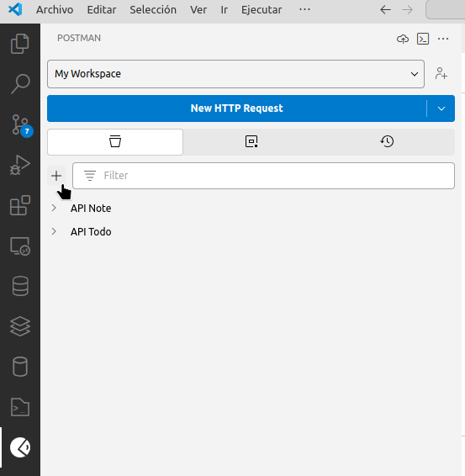Open Run and Debug view
The height and width of the screenshot is (476, 465).
[x=20, y=165]
